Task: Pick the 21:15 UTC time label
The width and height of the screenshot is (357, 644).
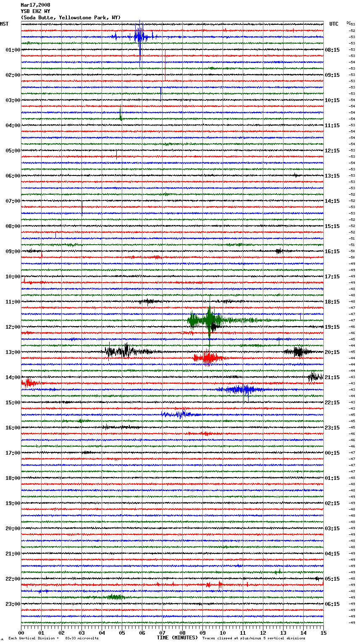Action: point(332,377)
